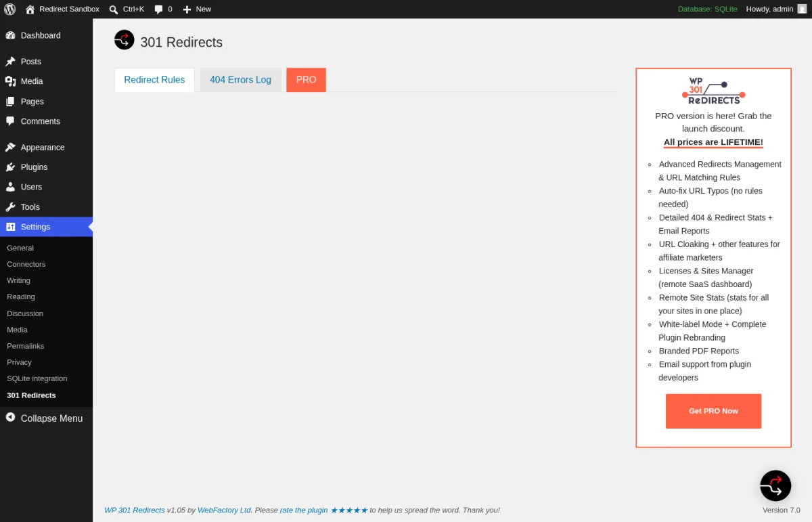Screen dimensions: 812x522
Task: Open the WP 301 Redirects footer link
Action: (x=135, y=510)
